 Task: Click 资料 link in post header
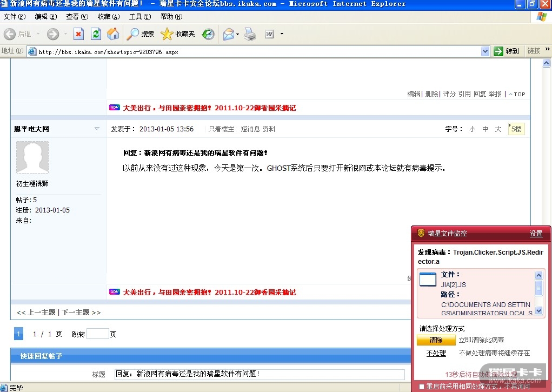click(269, 129)
